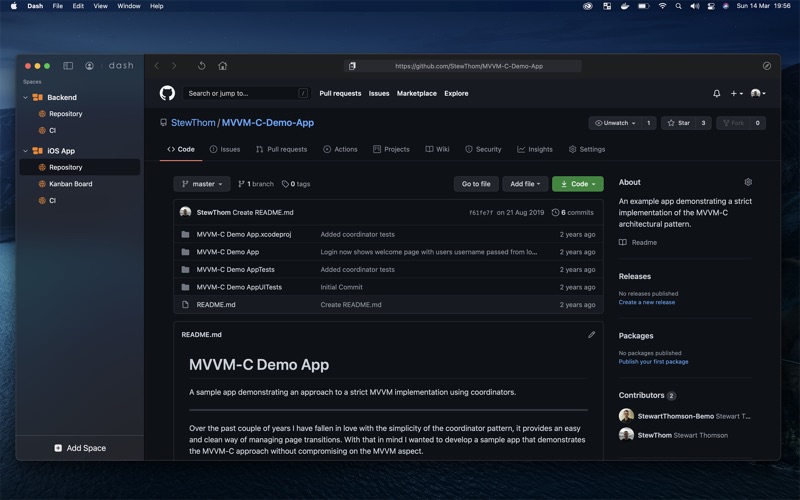Viewport: 800px width, 500px height.
Task: Click the GitHub Octocat logo
Action: [167, 93]
